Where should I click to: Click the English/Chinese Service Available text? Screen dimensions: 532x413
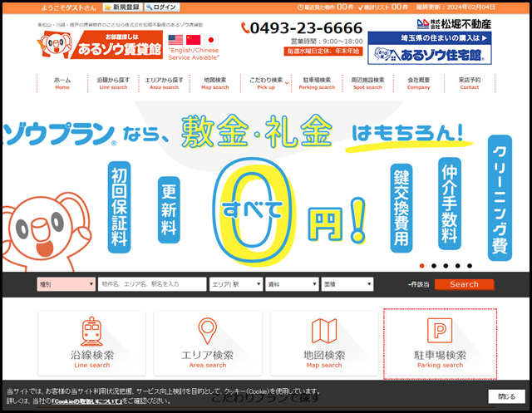click(194, 53)
